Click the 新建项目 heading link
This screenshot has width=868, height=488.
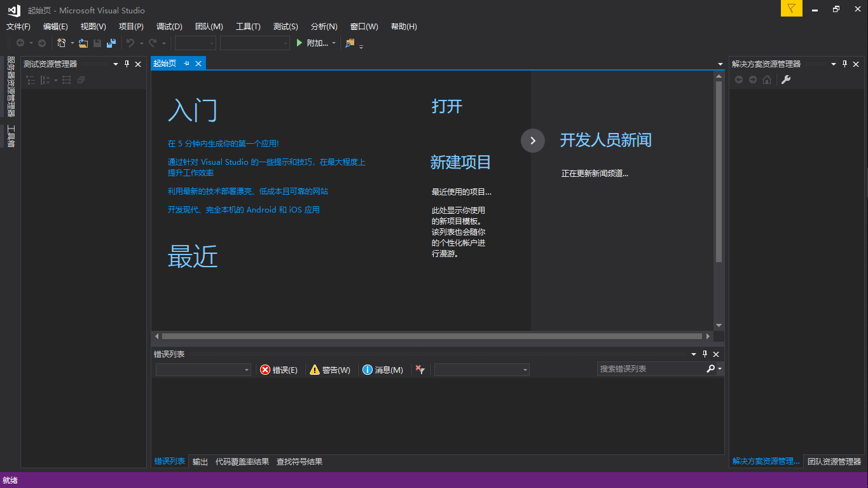click(461, 162)
